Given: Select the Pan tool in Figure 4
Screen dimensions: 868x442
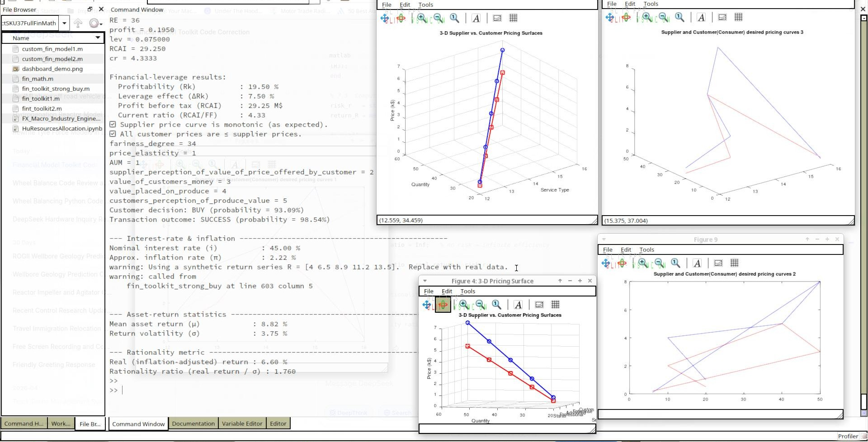Looking at the screenshot, I should [426, 305].
